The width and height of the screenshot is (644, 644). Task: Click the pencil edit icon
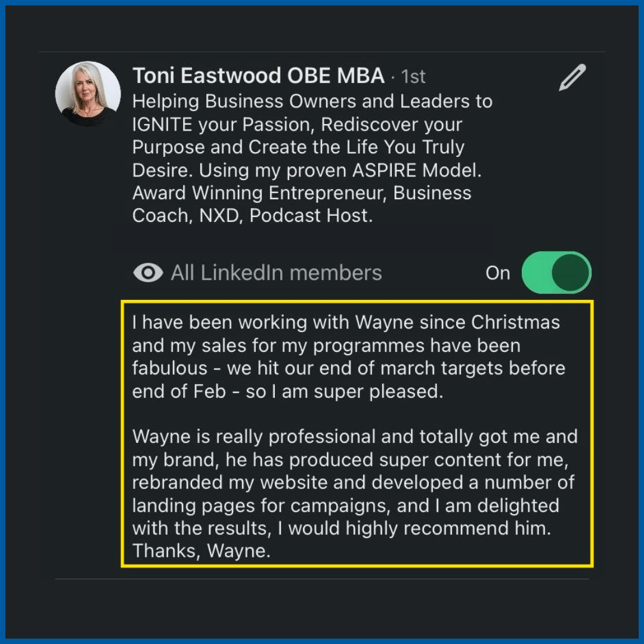(x=572, y=77)
